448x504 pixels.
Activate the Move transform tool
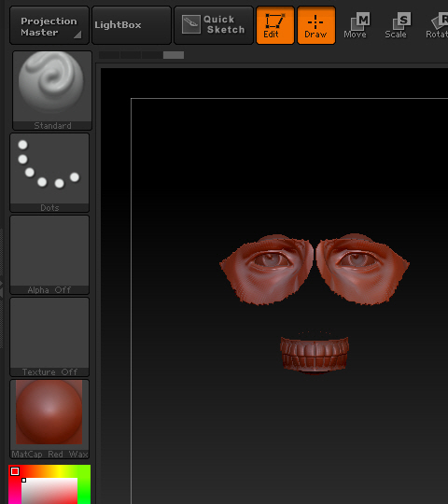[x=357, y=25]
